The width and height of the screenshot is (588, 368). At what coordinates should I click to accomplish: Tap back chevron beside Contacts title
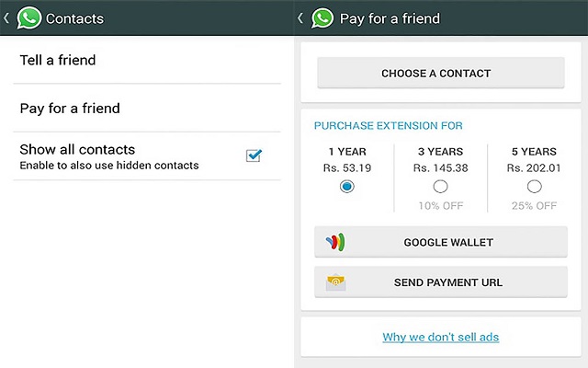(x=7, y=17)
